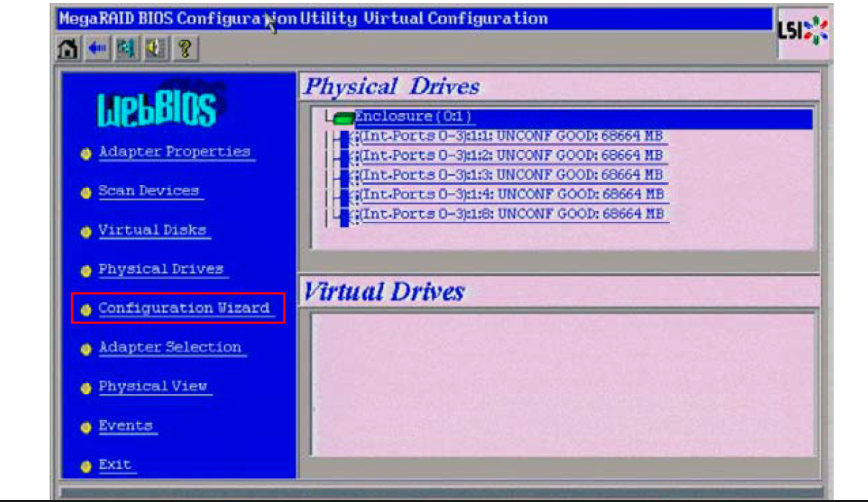Click the blue drive icon for slot 1:1:1
The width and height of the screenshot is (868, 502).
pyautogui.click(x=345, y=138)
